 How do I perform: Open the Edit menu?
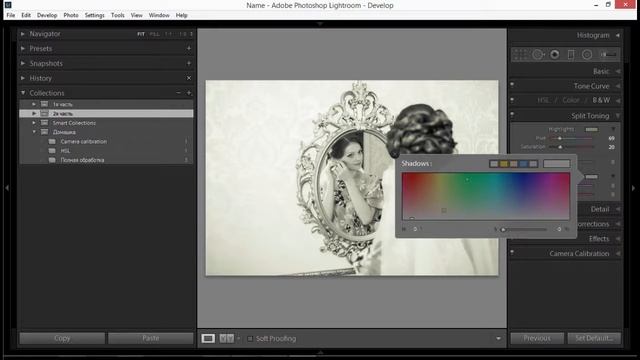26,15
